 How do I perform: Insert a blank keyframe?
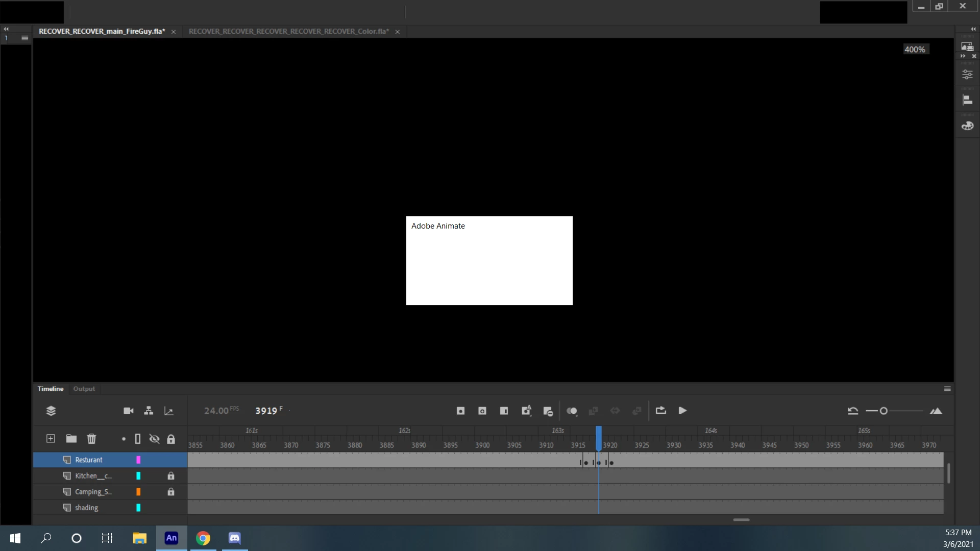[482, 411]
